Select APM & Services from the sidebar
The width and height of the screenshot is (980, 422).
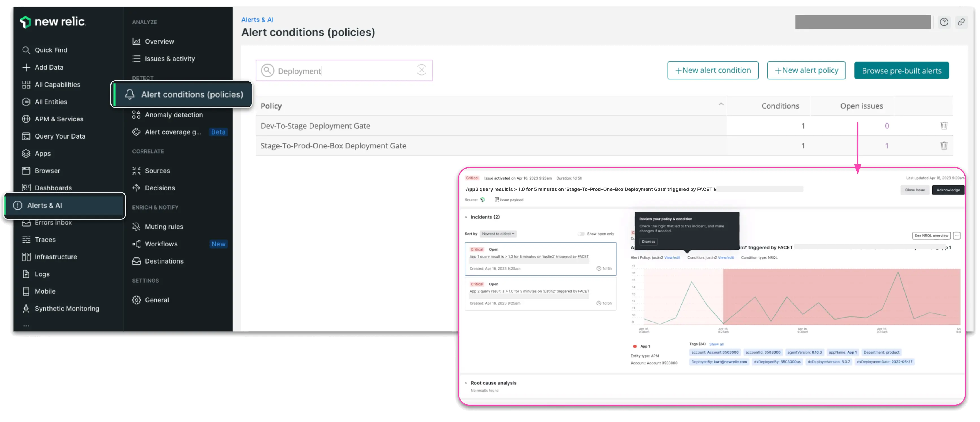tap(60, 119)
